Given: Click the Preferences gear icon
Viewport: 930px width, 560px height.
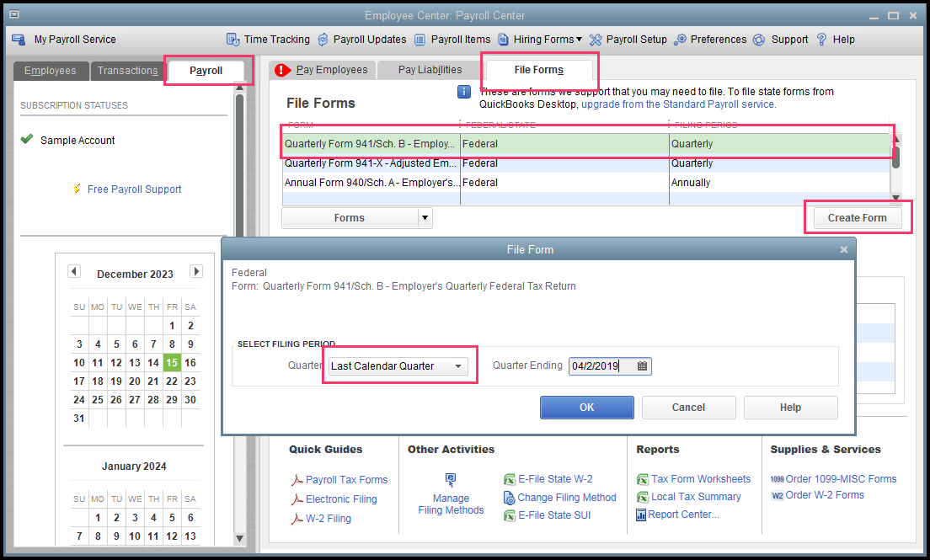Looking at the screenshot, I should (681, 40).
